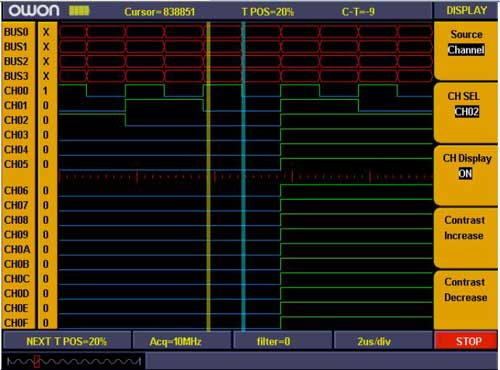Screen dimensions: 500x370
Task: Open the CH SEL CH02 selector
Action: pyautogui.click(x=466, y=112)
